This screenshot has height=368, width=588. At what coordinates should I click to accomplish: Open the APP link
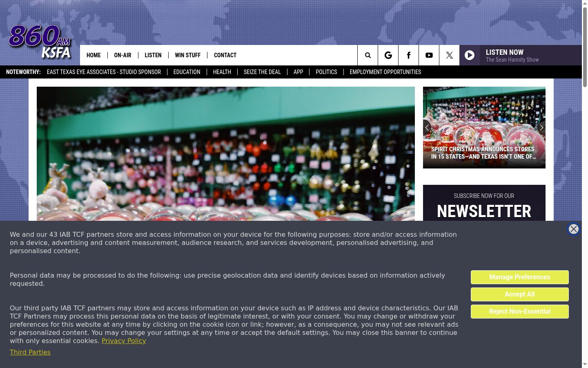coord(298,72)
